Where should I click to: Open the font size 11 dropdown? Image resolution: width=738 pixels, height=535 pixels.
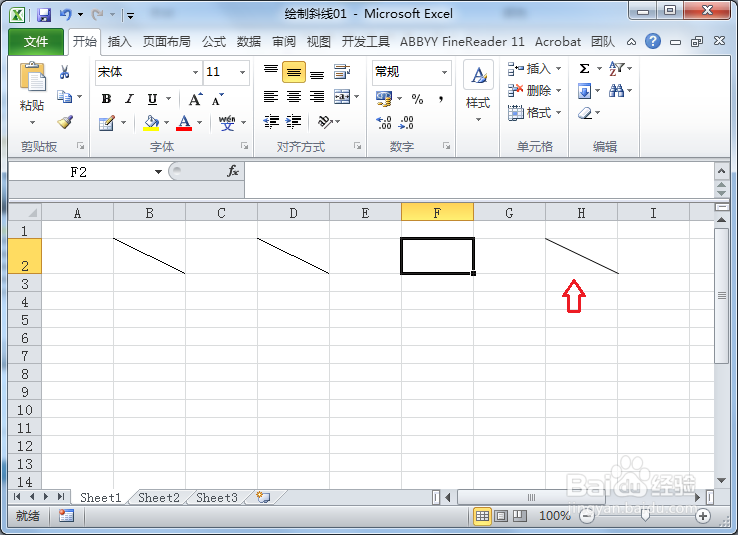[x=242, y=72]
